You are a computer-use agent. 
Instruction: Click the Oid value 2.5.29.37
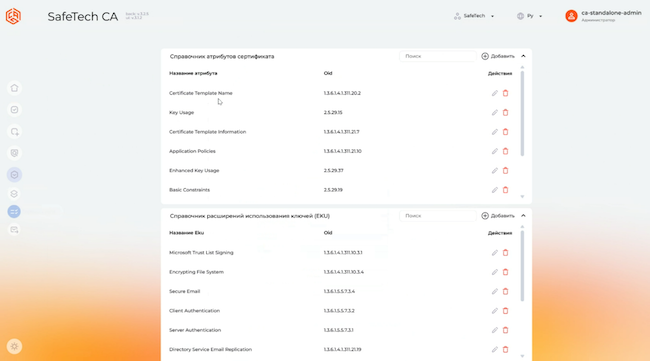(334, 171)
